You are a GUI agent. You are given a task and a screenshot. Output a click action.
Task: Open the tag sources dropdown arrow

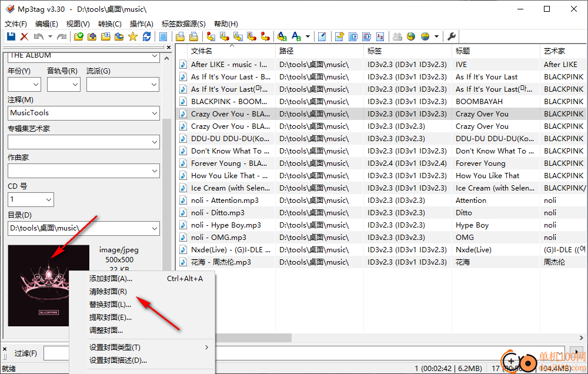click(436, 36)
